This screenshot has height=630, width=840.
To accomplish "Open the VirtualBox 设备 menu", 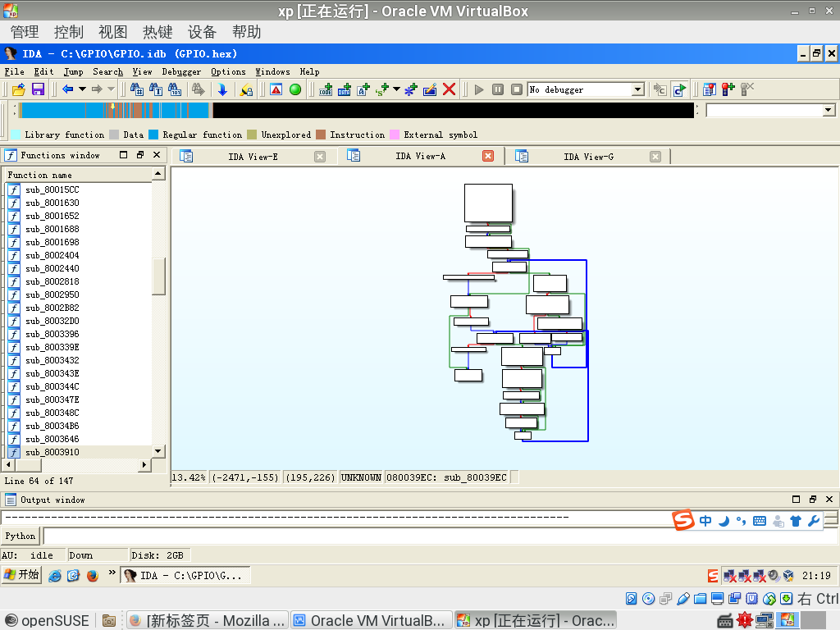I will [202, 32].
